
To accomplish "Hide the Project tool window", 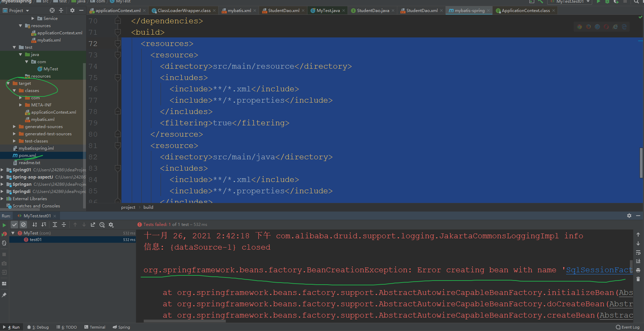I will point(81,10).
